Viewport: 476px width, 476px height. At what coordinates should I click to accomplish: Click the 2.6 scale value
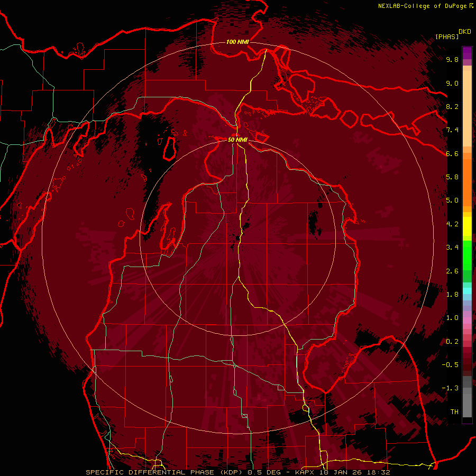452,271
